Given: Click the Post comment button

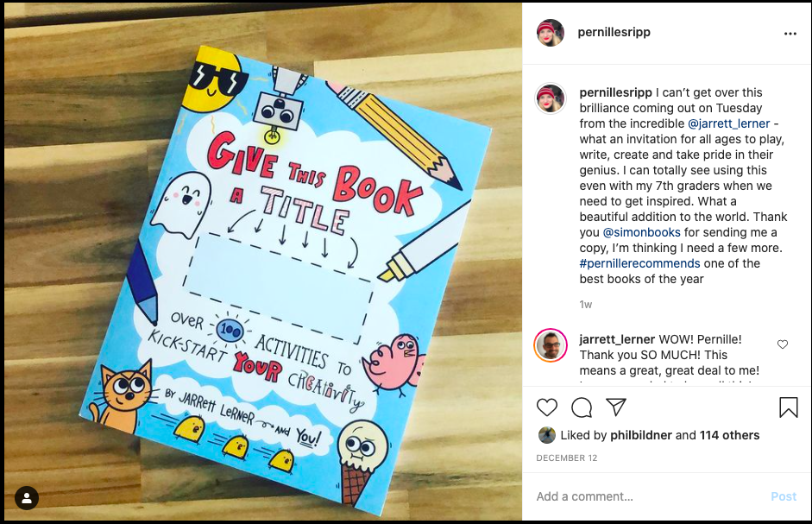Looking at the screenshot, I should (783, 496).
